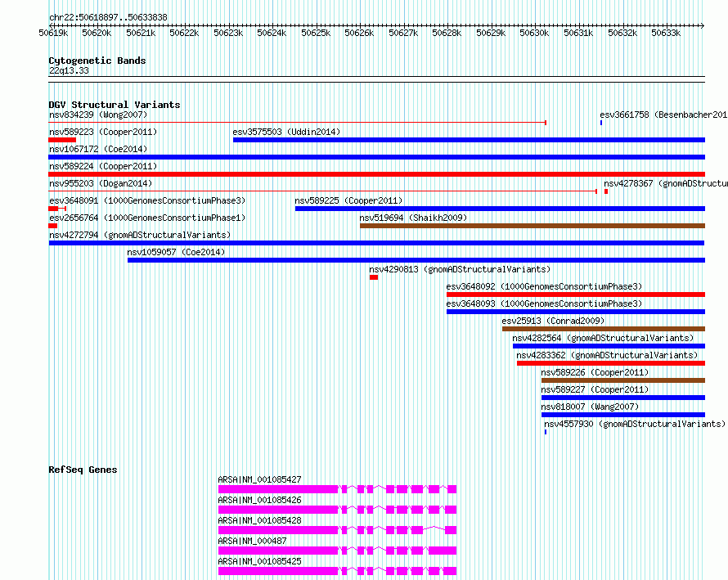Click the esv25913 brown variant bar
728x580 pixels.
pos(604,329)
